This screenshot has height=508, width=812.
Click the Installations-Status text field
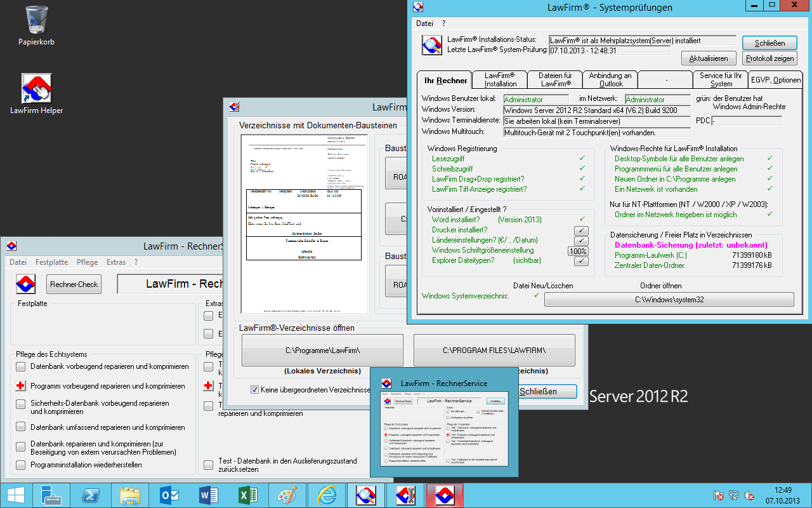642,40
